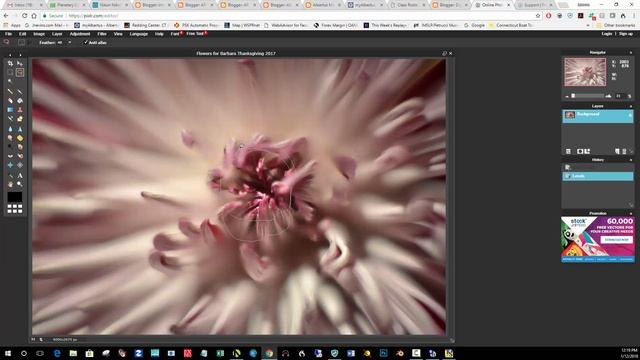Select the Sponge tool
The width and height of the screenshot is (640, 360).
pos(20,138)
